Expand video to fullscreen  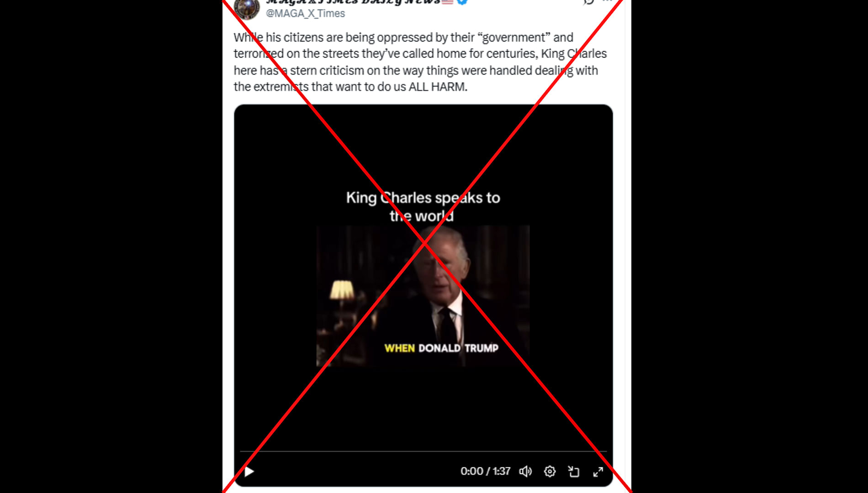coord(598,472)
